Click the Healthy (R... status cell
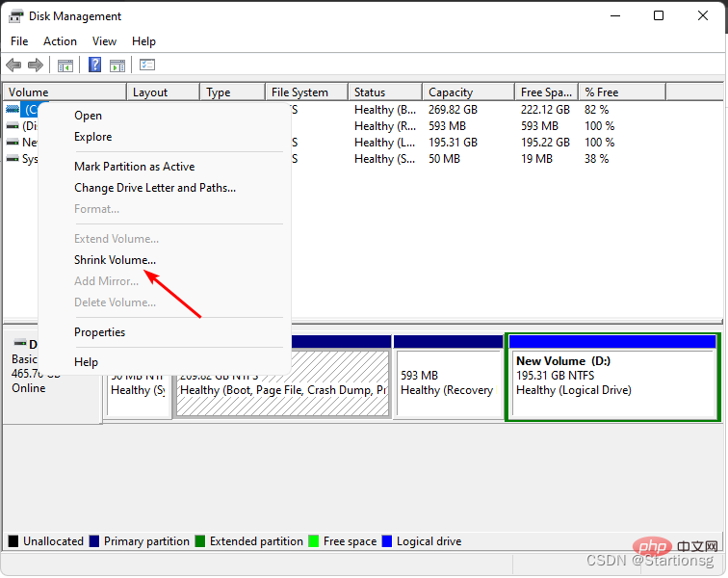This screenshot has height=578, width=728. point(385,126)
